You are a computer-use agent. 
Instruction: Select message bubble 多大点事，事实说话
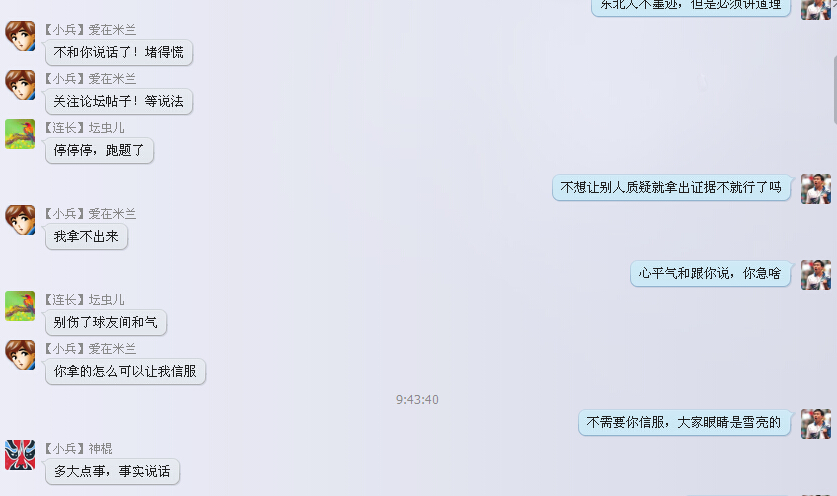click(112, 471)
